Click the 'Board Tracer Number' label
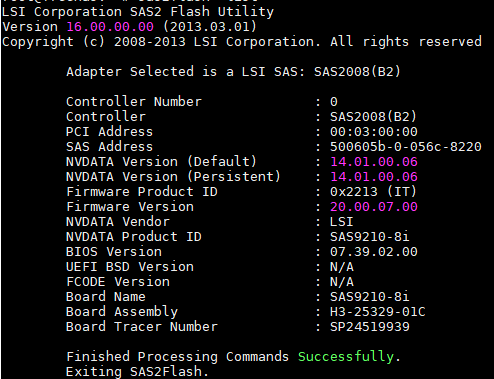Screen dimensions: 494x379 (142, 327)
